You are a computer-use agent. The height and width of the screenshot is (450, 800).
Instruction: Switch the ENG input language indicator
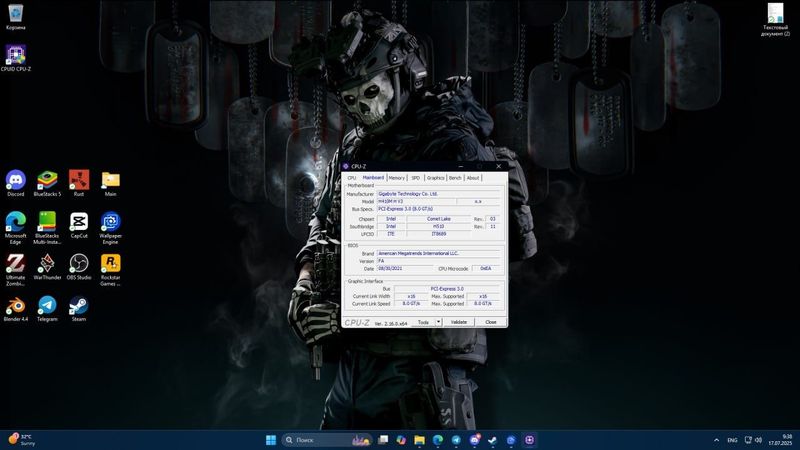[732, 440]
